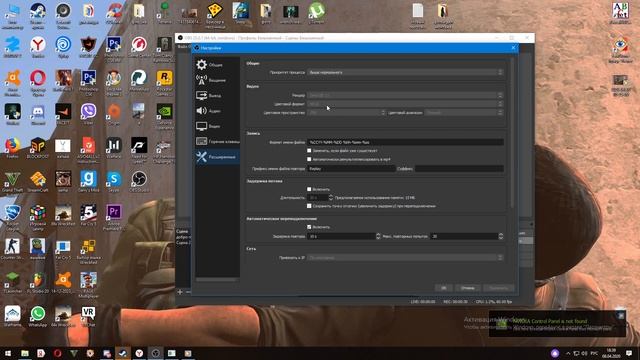This screenshot has width=640, height=360.
Task: Open the BLOCKPOST desktop icon
Action: click(x=38, y=148)
